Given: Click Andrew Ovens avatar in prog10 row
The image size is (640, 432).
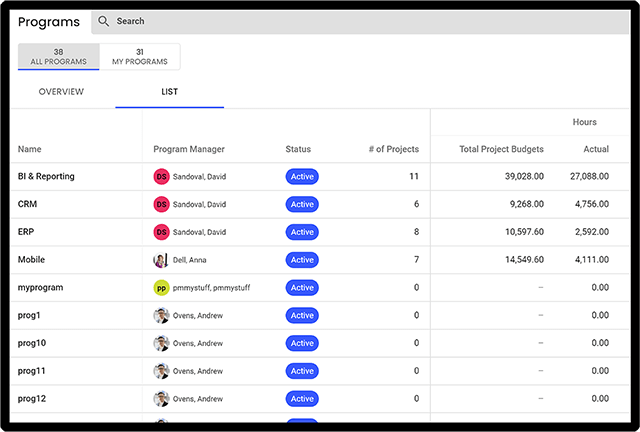Looking at the screenshot, I should coord(161,343).
